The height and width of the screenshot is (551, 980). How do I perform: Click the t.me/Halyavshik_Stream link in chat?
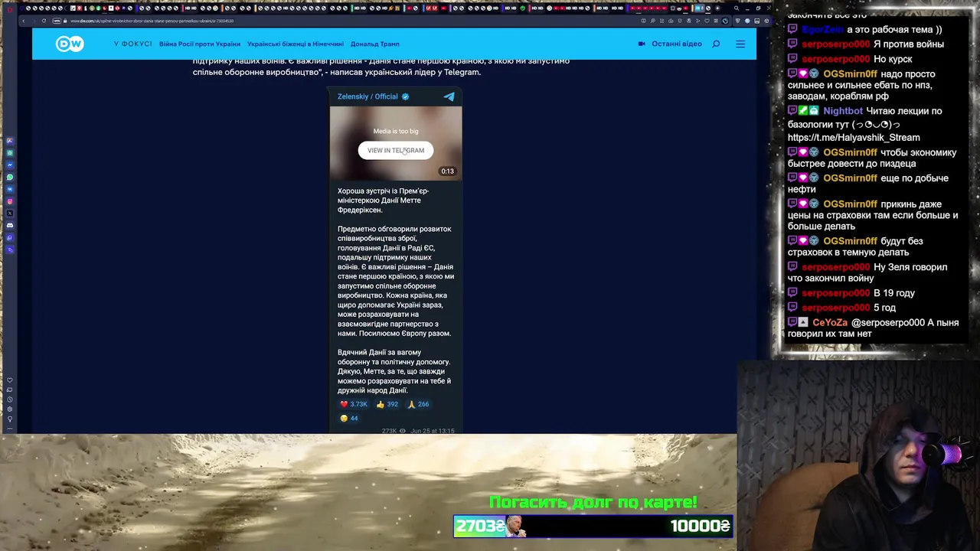[854, 138]
